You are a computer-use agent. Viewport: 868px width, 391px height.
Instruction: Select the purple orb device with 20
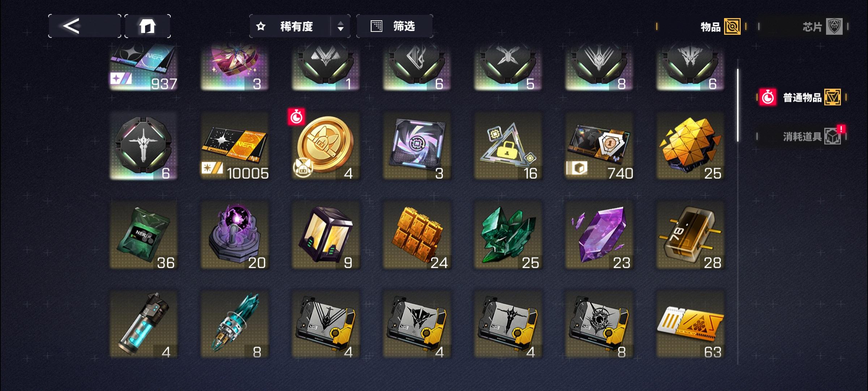point(234,235)
